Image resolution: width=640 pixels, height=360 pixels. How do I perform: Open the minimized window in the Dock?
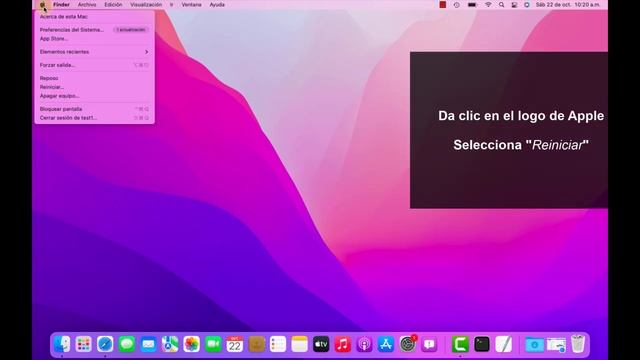point(556,344)
